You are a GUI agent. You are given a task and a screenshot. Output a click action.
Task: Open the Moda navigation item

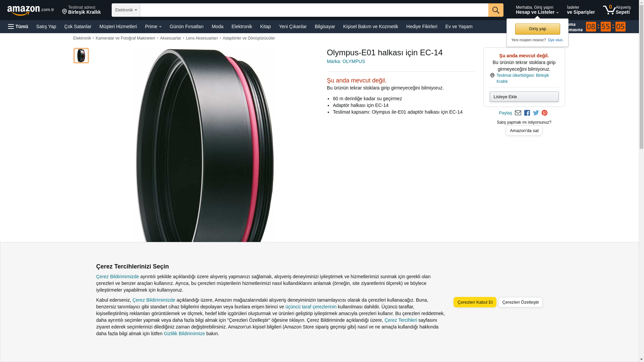tap(217, 26)
